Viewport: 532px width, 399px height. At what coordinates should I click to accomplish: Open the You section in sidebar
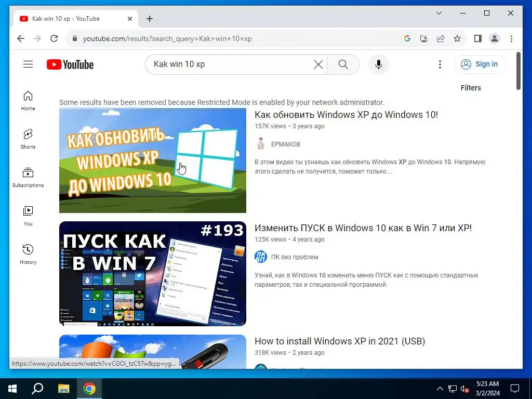[x=28, y=216]
